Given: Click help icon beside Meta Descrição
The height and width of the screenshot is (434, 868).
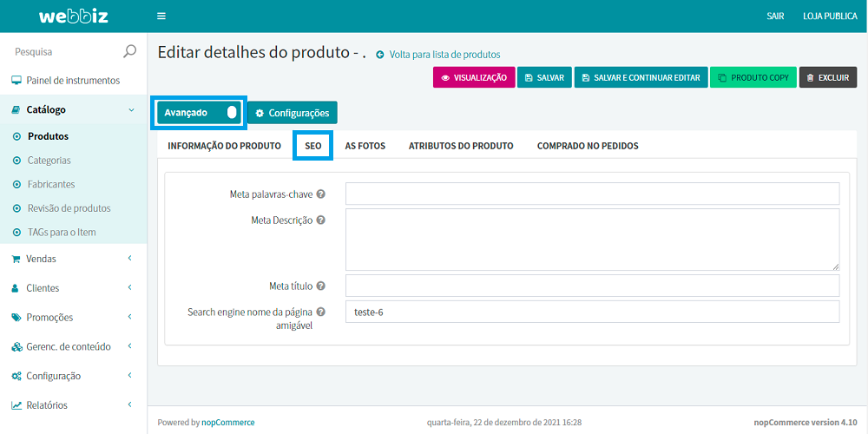Looking at the screenshot, I should [x=321, y=220].
